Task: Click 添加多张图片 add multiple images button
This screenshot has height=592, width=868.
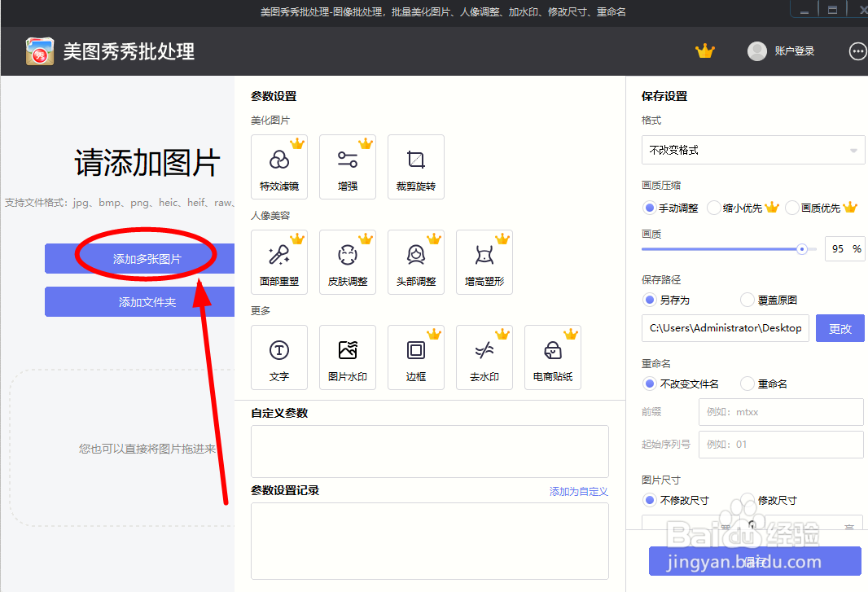Action: coord(139,259)
